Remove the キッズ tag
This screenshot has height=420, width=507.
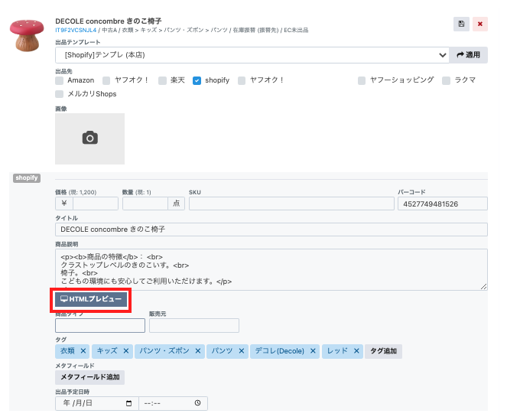(126, 351)
